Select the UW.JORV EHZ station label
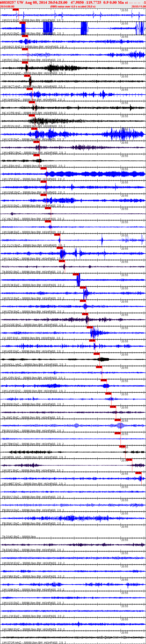The height and width of the screenshot is (644, 146). coord(34,378)
